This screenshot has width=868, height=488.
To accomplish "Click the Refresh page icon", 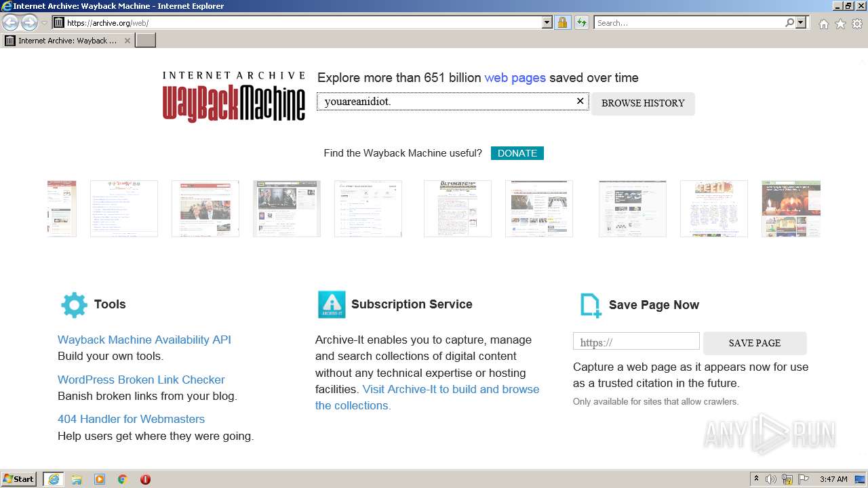I will coord(581,23).
